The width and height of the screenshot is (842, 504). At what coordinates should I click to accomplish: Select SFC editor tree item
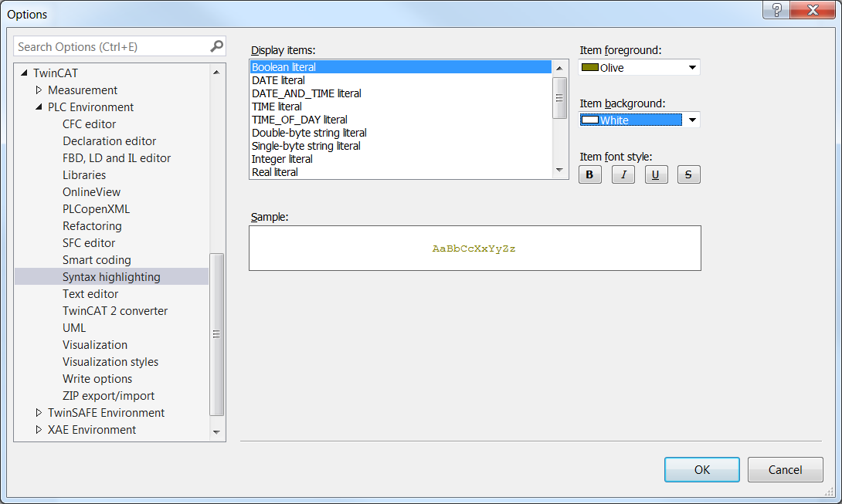[x=89, y=243]
